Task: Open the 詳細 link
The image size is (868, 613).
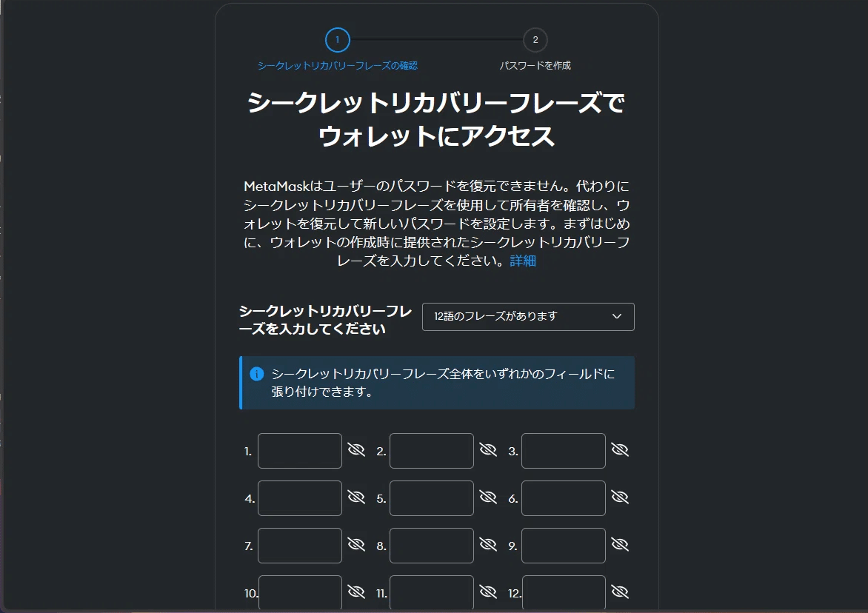Action: tap(523, 261)
